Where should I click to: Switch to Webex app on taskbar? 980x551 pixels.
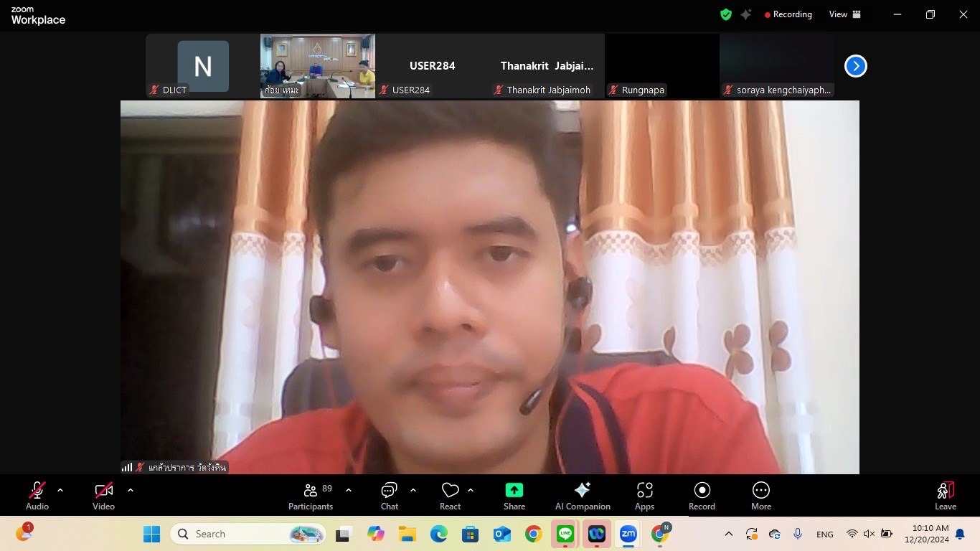(597, 534)
